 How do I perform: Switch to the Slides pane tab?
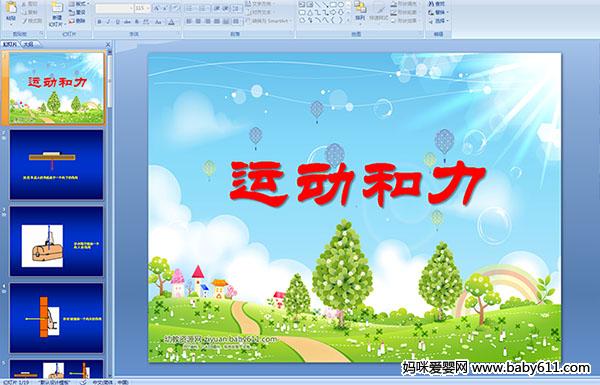click(x=10, y=44)
